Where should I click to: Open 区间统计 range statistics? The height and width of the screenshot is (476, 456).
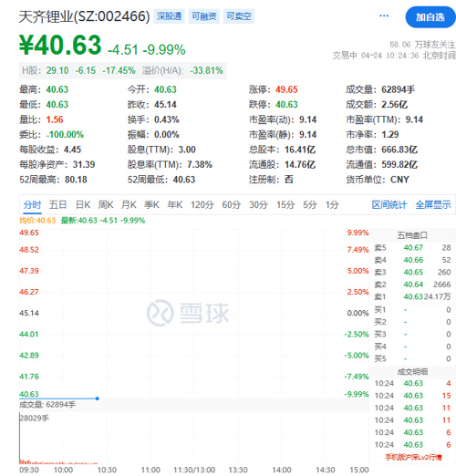pos(389,205)
